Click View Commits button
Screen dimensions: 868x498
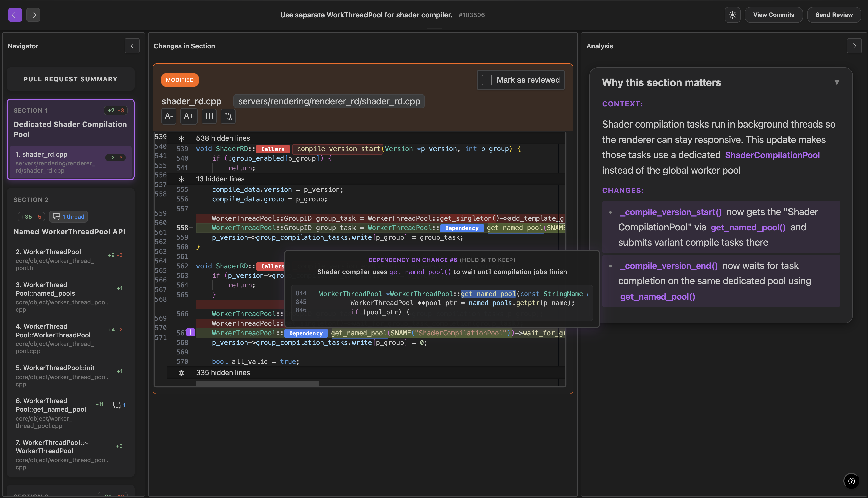click(x=773, y=15)
